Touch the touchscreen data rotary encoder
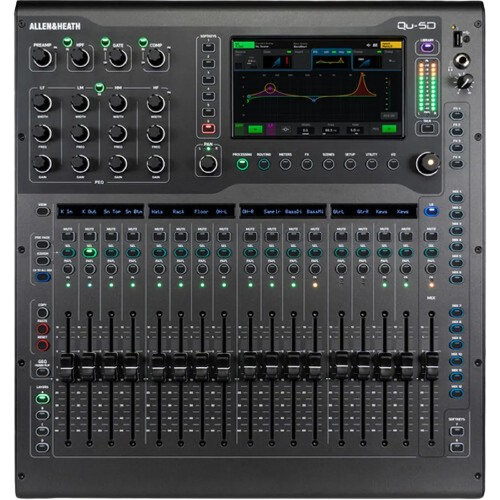The width and height of the screenshot is (500, 500). (x=428, y=163)
